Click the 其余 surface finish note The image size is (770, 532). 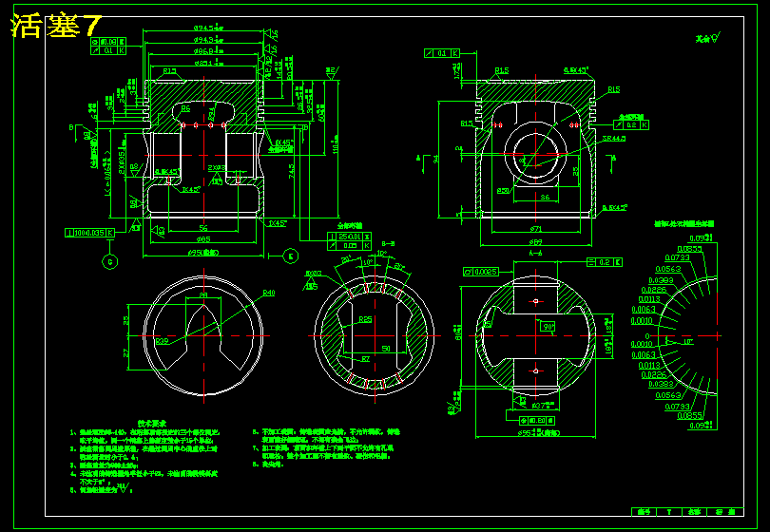coord(707,38)
